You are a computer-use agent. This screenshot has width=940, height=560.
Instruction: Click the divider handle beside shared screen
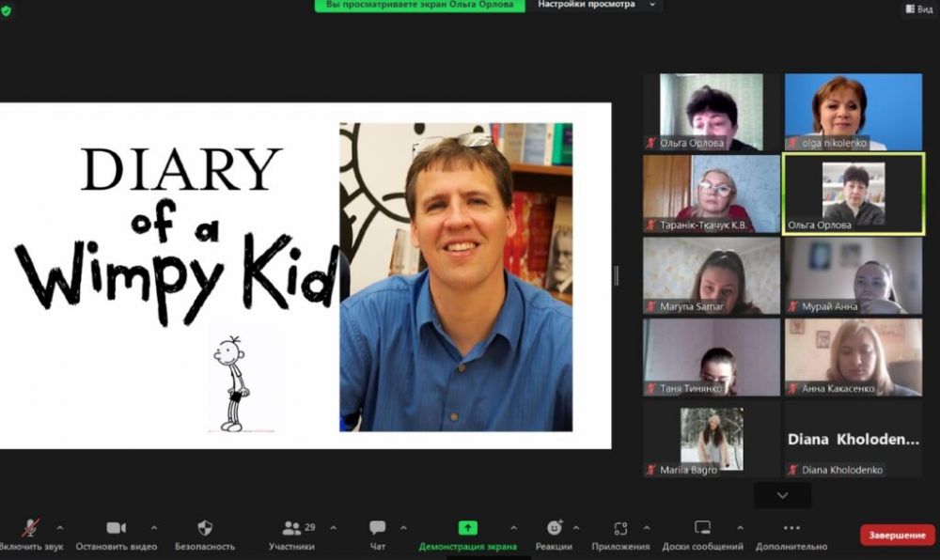point(617,275)
